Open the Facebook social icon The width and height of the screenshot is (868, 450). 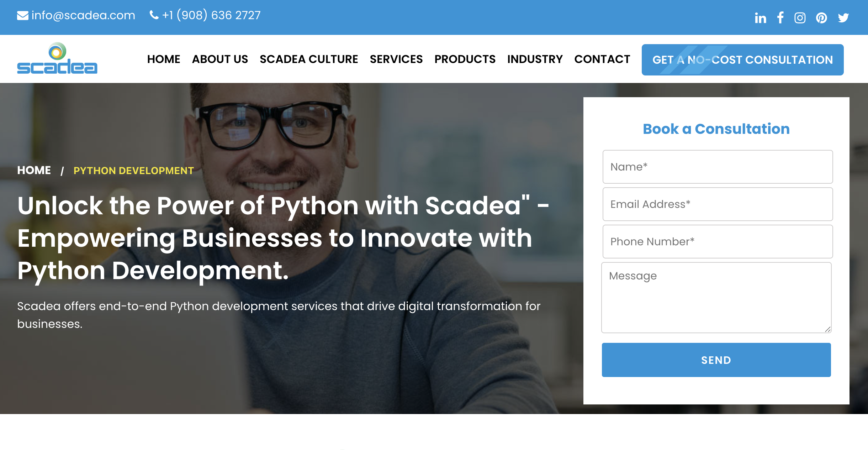click(780, 18)
